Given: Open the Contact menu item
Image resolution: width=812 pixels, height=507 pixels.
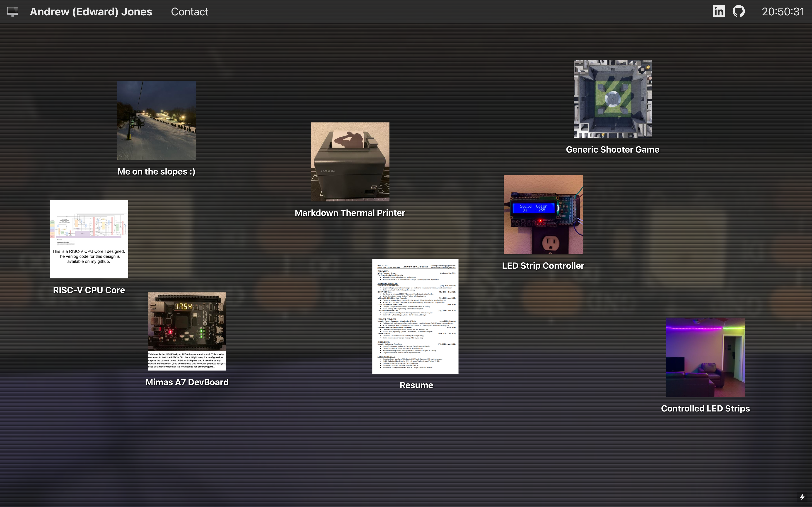Looking at the screenshot, I should pos(190,12).
